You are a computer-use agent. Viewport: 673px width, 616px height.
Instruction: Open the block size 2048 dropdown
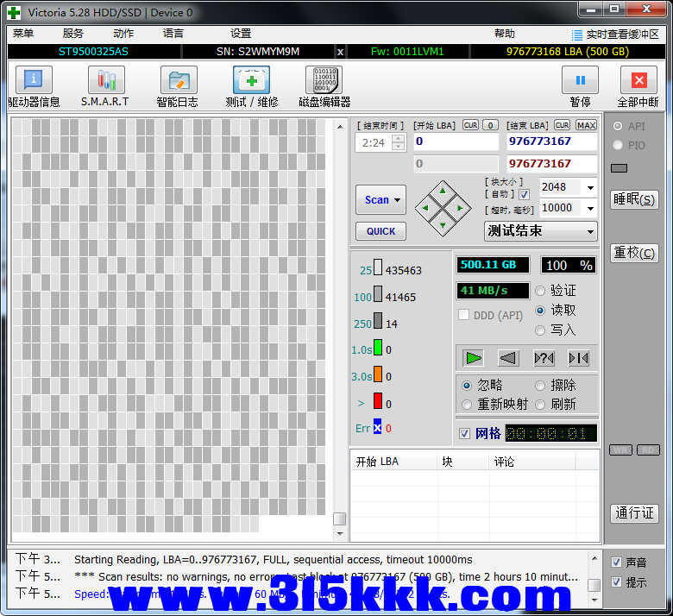tap(590, 187)
